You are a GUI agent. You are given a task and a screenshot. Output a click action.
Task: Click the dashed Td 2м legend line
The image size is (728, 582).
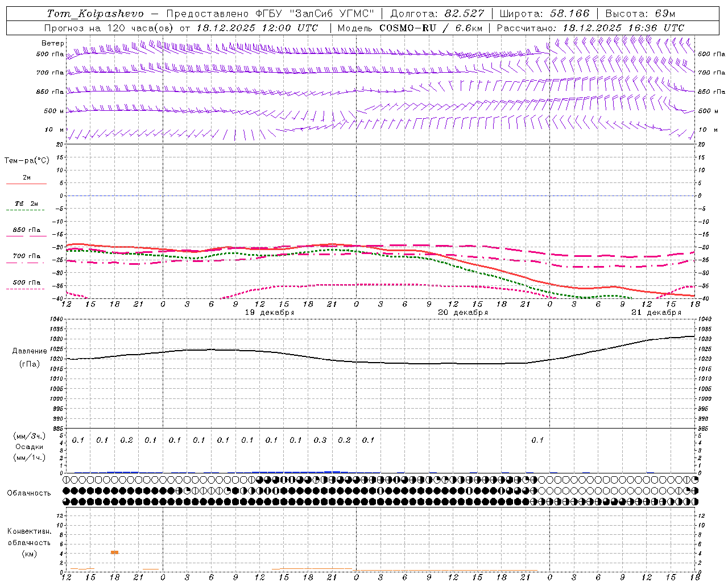[x=26, y=210]
